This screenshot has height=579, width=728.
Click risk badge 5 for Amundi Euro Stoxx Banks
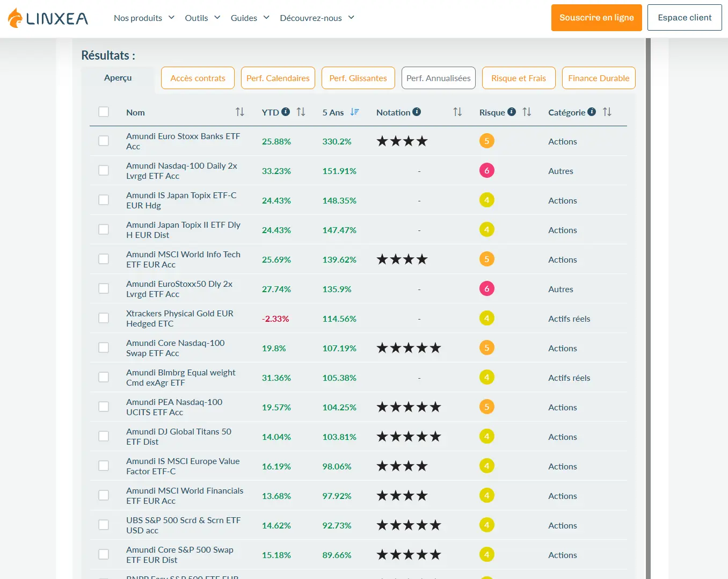click(x=487, y=141)
